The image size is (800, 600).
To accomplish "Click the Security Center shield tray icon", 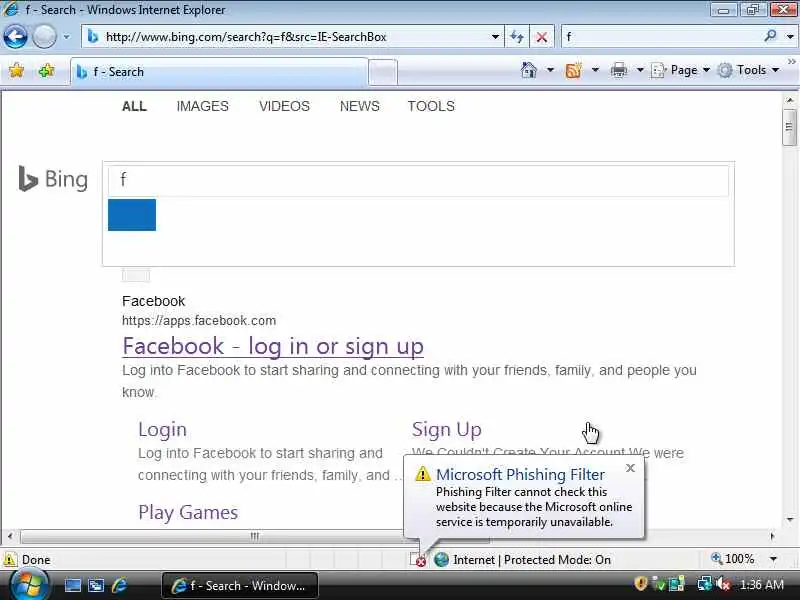I will tap(640, 584).
